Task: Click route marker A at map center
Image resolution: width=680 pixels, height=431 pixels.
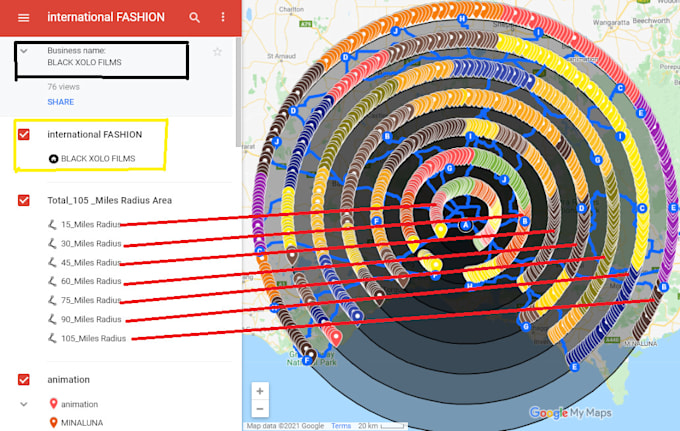Action: click(x=465, y=225)
